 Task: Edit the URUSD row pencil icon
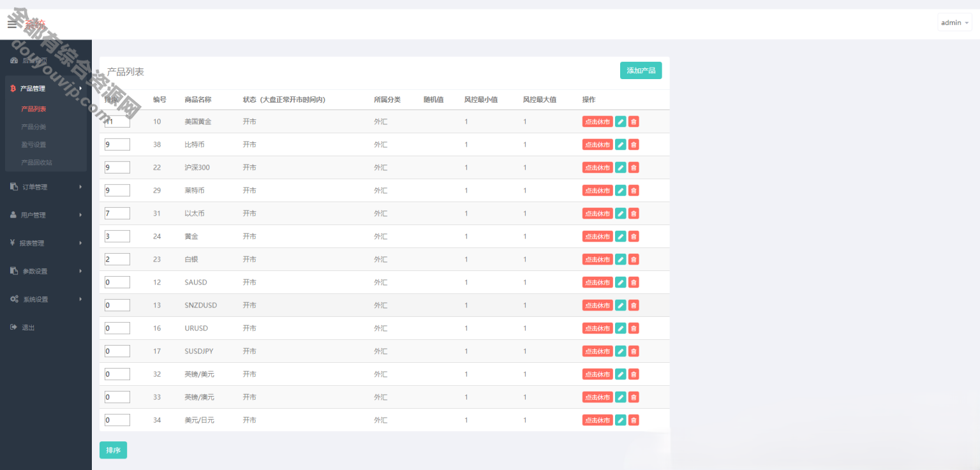click(x=620, y=328)
